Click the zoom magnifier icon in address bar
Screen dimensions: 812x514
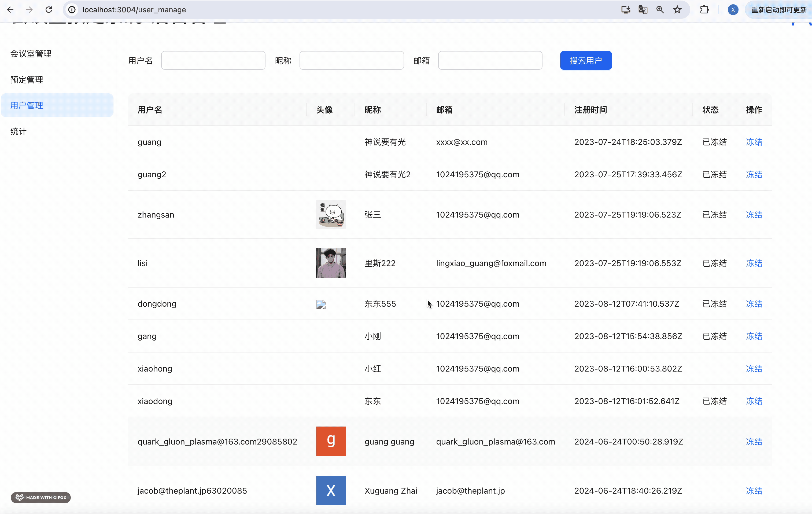click(660, 10)
